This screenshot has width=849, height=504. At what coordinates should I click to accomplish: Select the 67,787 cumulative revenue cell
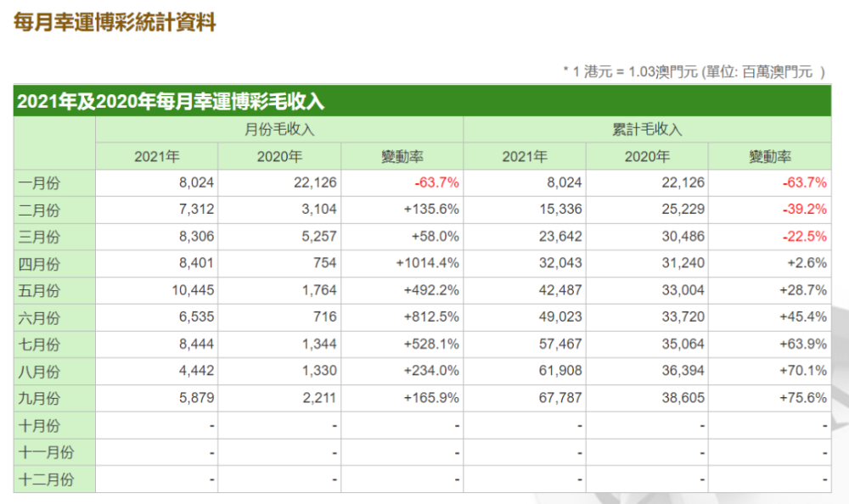pos(562,398)
